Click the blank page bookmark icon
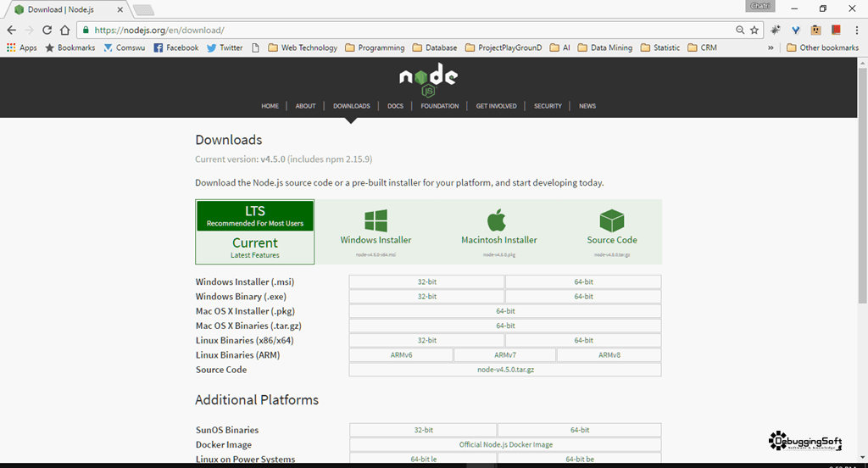 click(x=255, y=47)
